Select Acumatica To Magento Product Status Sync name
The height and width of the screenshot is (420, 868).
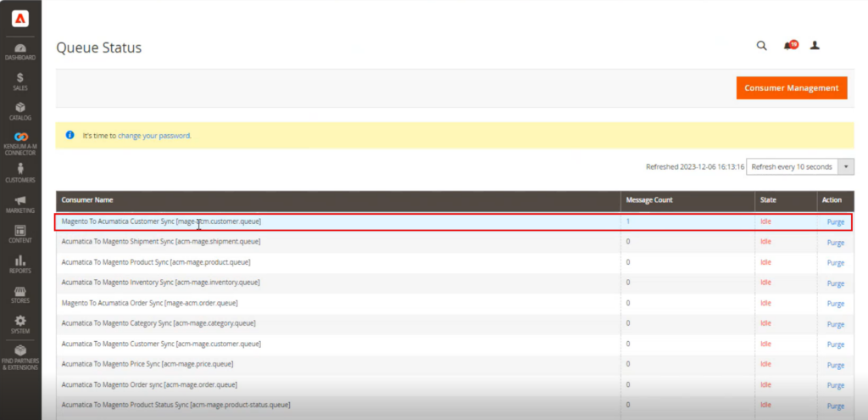pyautogui.click(x=175, y=405)
